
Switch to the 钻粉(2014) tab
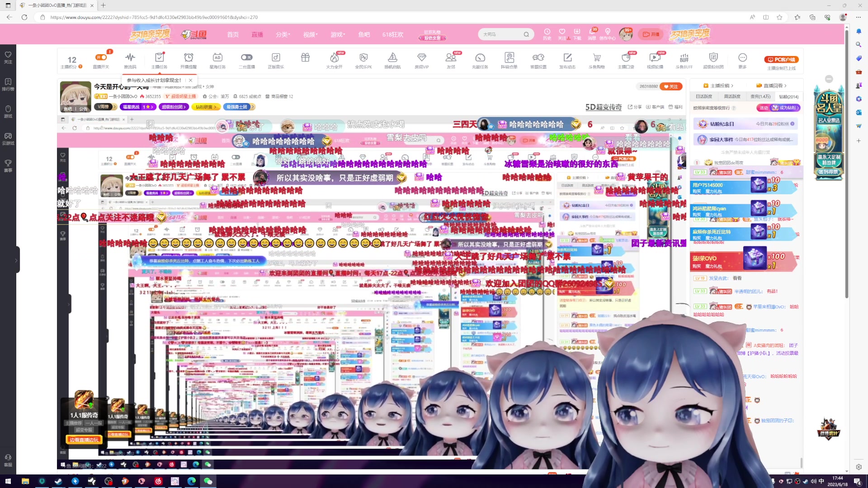coord(788,96)
